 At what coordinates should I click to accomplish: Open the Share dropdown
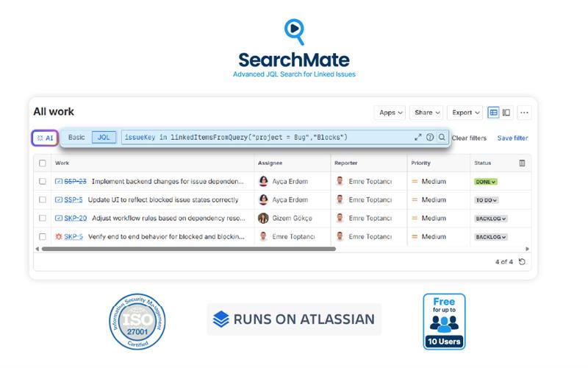pyautogui.click(x=427, y=113)
